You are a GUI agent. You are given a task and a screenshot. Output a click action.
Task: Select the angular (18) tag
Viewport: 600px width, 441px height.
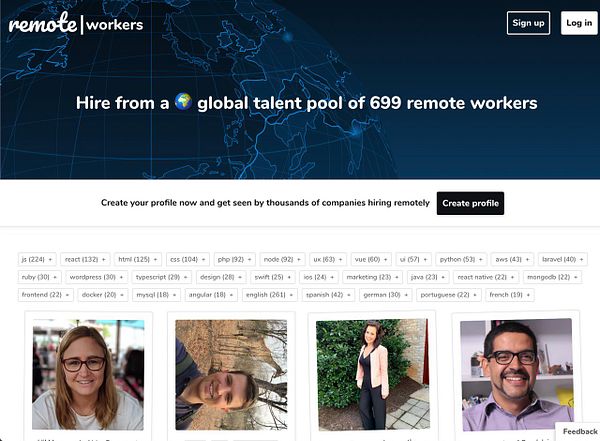[x=211, y=295]
